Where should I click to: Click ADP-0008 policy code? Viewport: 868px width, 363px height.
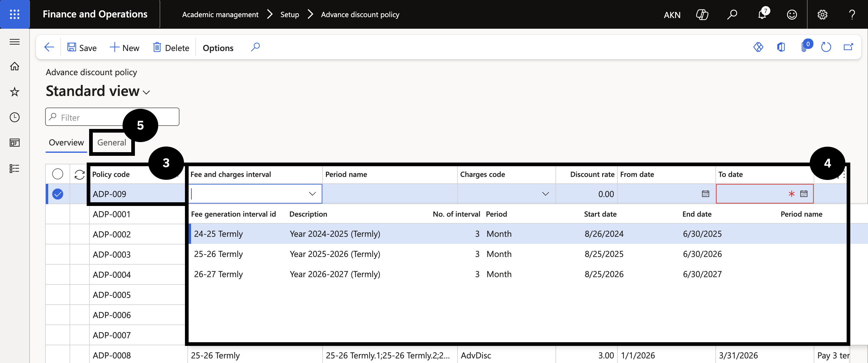(x=111, y=356)
